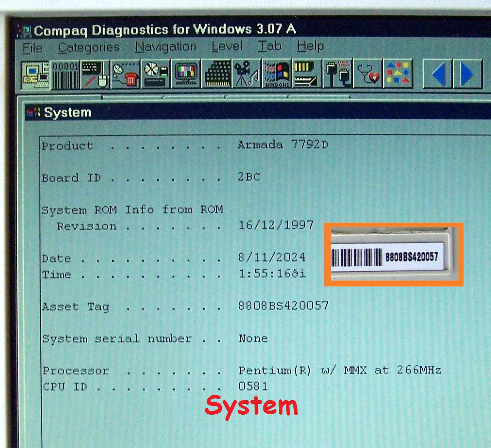The width and height of the screenshot is (491, 448).
Task: Click the System sub-window title bar
Action: (x=258, y=112)
